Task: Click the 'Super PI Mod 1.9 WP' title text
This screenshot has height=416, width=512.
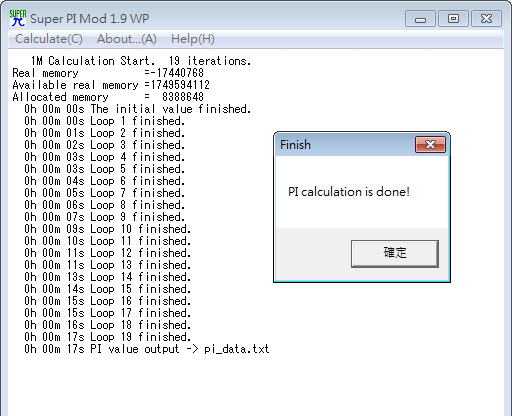Action: [89, 19]
